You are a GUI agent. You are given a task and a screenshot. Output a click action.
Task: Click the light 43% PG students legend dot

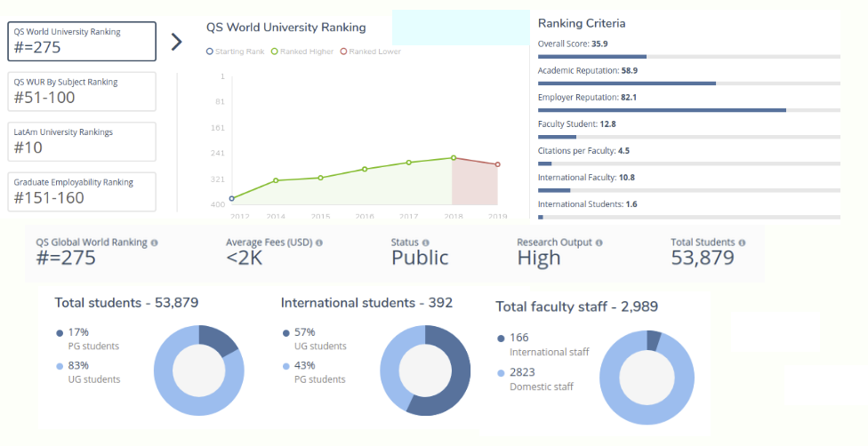tap(286, 366)
